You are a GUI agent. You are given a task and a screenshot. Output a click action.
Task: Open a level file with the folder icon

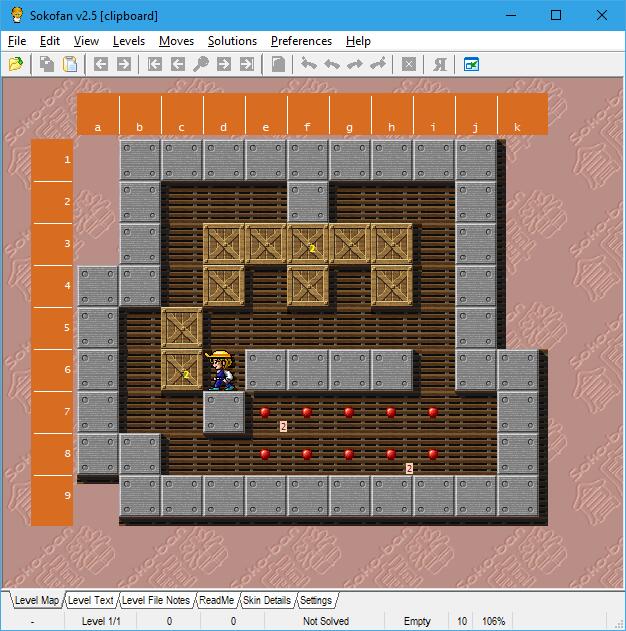[x=16, y=64]
